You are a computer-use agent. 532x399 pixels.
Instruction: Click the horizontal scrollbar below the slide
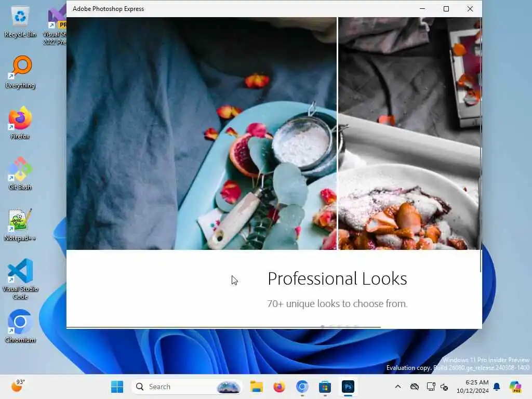click(223, 327)
